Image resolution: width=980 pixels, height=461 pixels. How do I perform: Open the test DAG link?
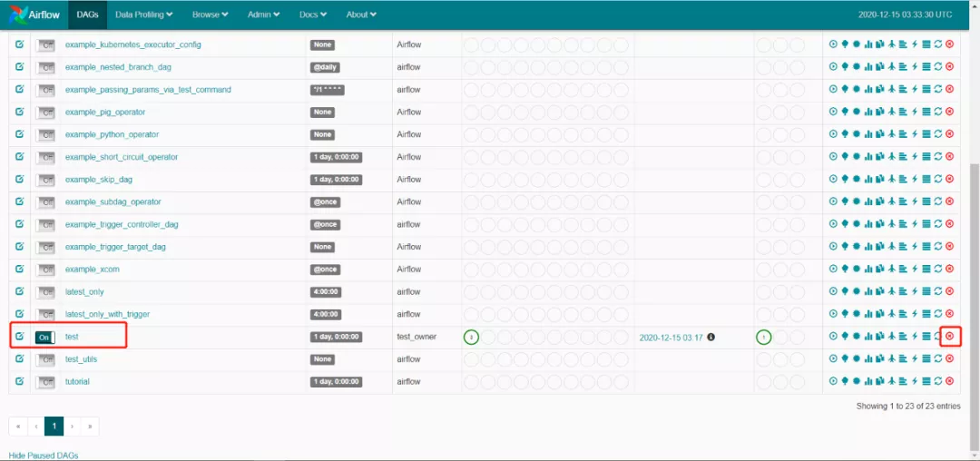(x=72, y=337)
